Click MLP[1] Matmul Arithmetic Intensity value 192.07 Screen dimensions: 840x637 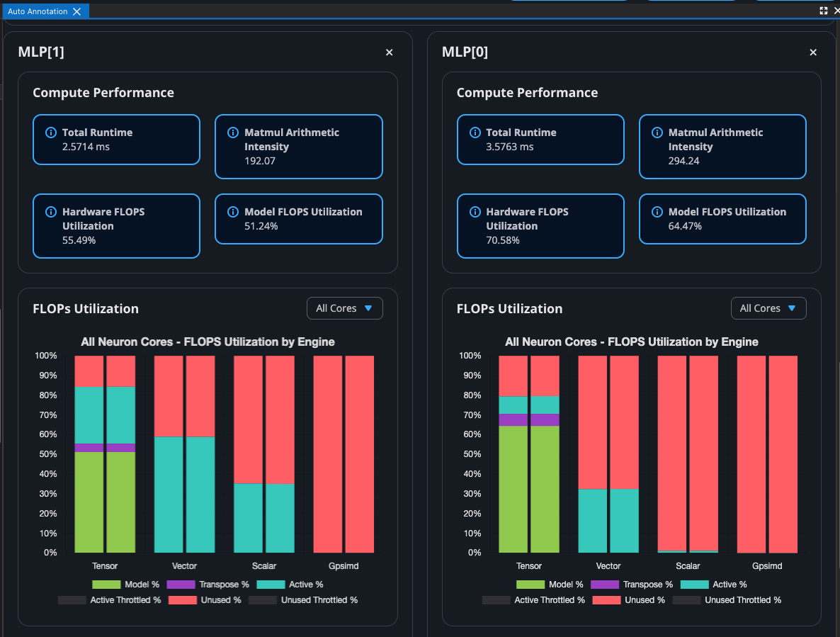click(x=260, y=161)
